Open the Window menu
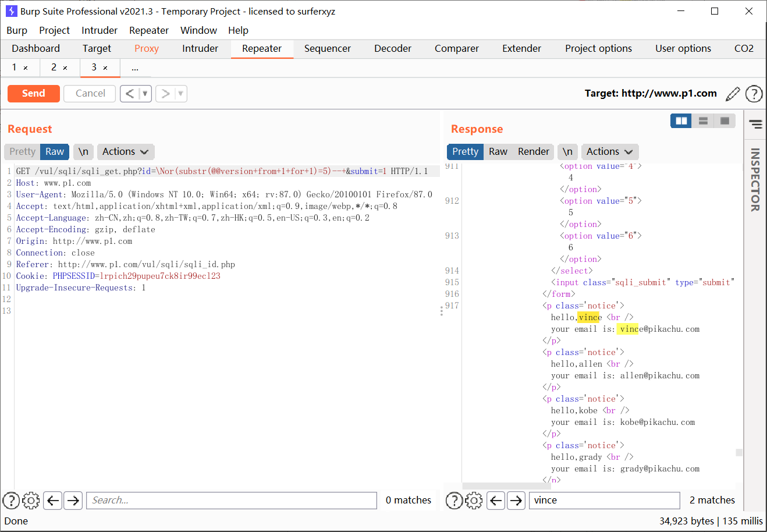Screen dimensions: 767x532 pos(198,31)
